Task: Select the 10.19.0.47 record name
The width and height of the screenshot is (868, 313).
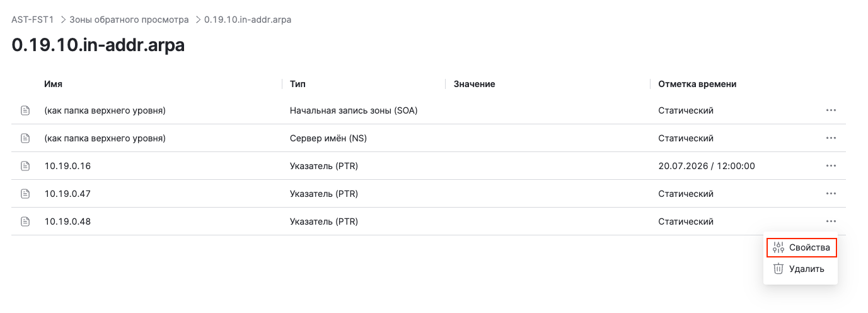Action: coord(67,194)
